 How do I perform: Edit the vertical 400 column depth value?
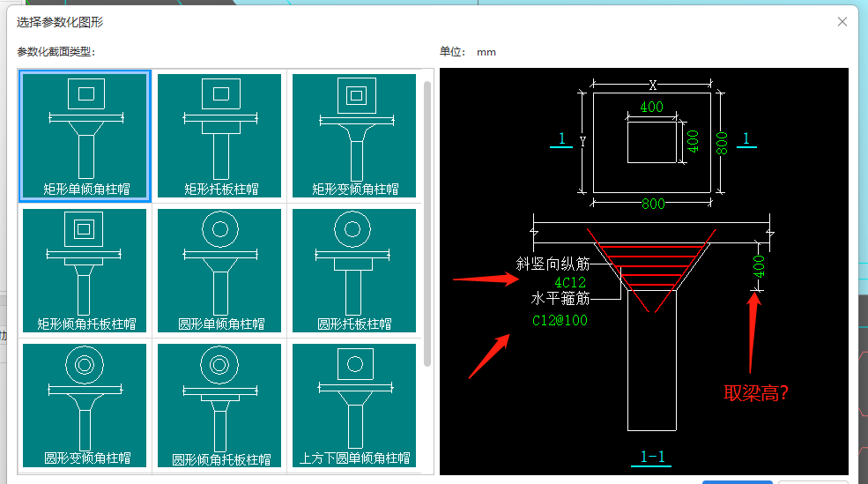[693, 141]
